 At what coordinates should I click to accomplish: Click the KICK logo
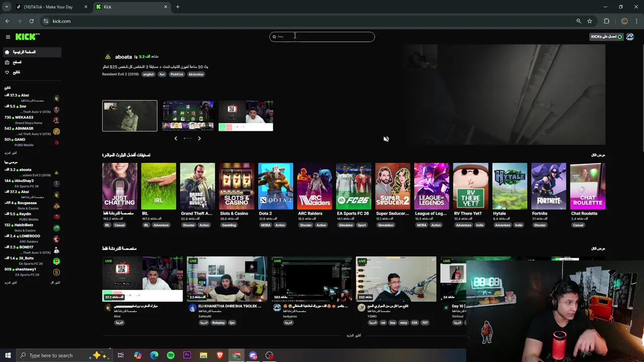tap(27, 37)
